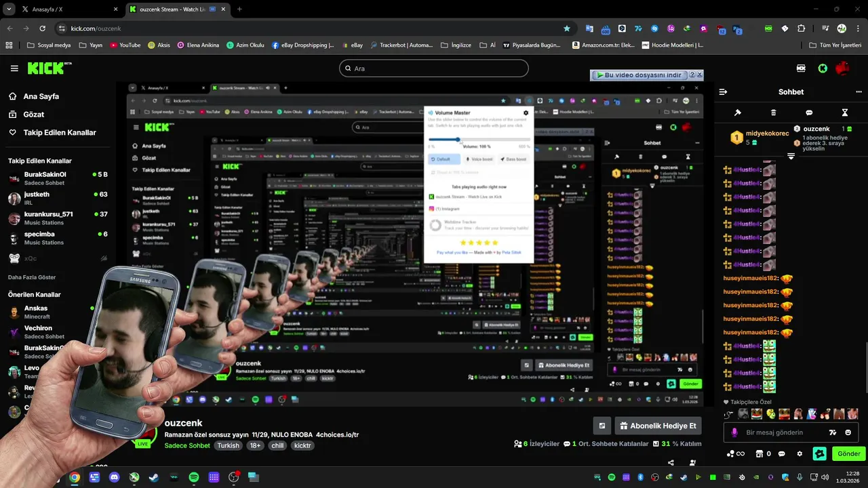This screenshot has width=868, height=488.
Task: Click the translate icon in message box
Action: 833,432
